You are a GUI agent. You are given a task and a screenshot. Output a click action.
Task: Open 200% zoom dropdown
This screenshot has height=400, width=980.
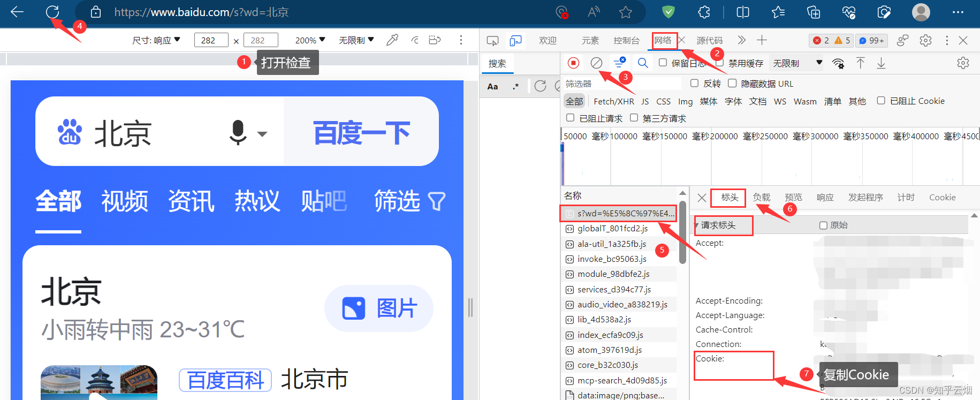coord(310,40)
